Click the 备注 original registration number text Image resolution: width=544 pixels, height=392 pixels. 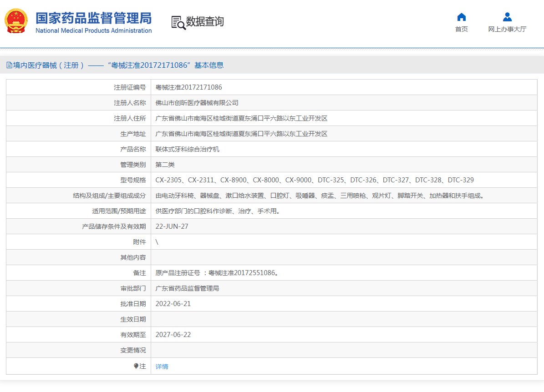(x=217, y=273)
